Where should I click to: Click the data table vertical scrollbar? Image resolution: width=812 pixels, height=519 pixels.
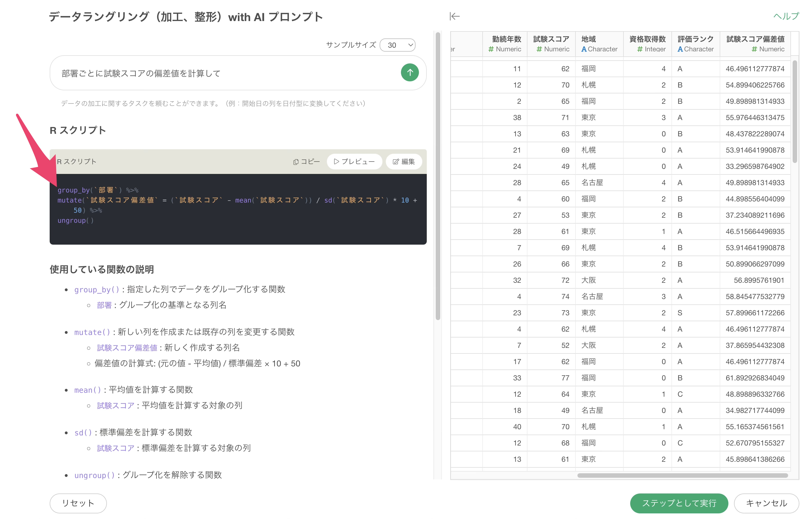click(795, 111)
